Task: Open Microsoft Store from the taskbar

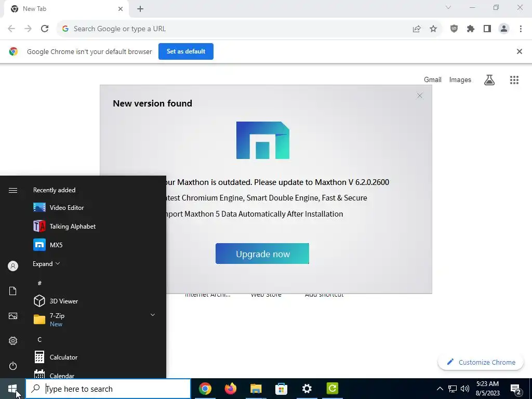Action: (281, 389)
